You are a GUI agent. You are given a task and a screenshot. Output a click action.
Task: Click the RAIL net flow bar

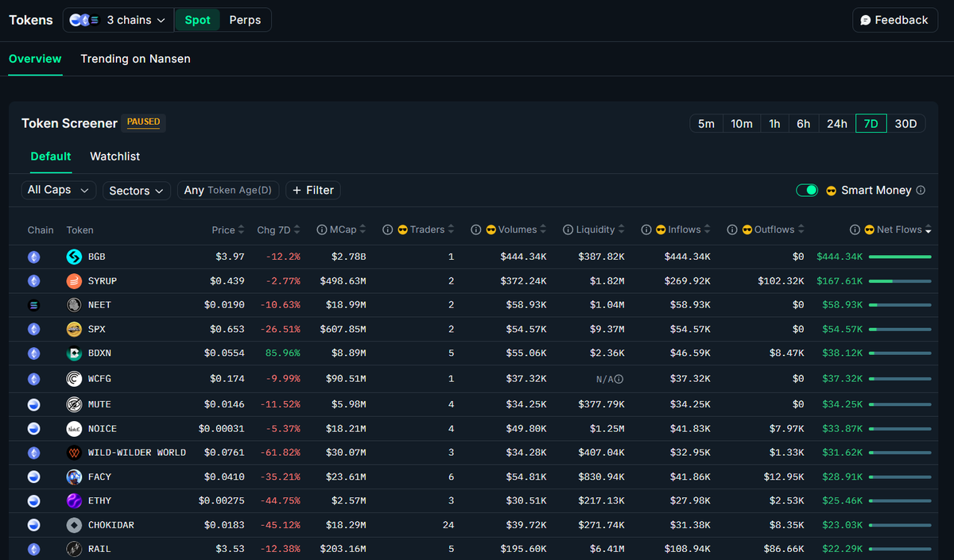click(x=900, y=549)
